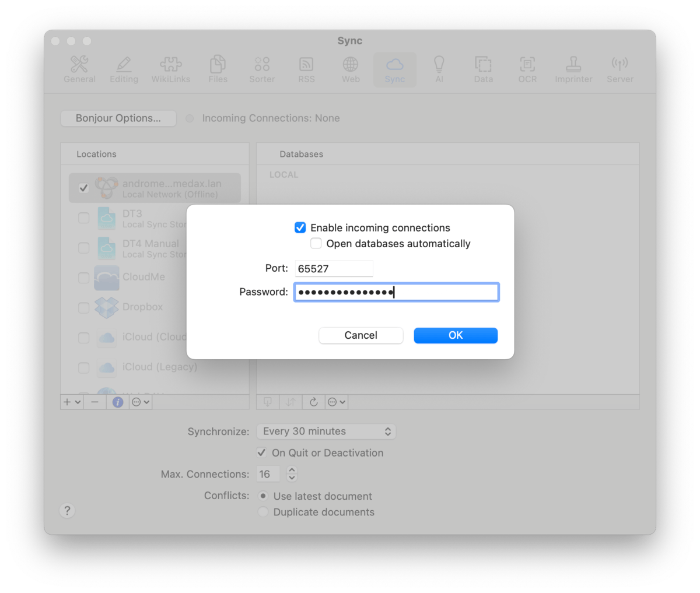Select the Imprinter stamp icon
700x593 pixels.
(573, 69)
